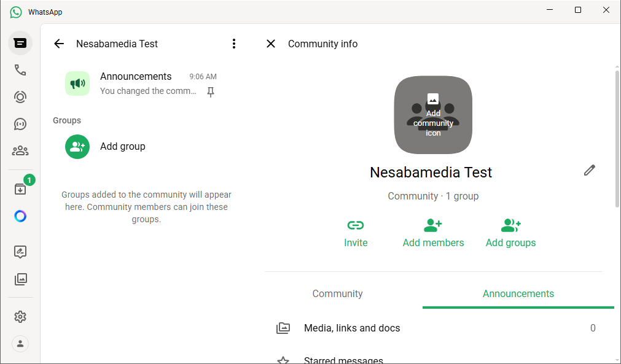Open the Channels icon in sidebar
The image size is (621, 364).
pyautogui.click(x=20, y=124)
